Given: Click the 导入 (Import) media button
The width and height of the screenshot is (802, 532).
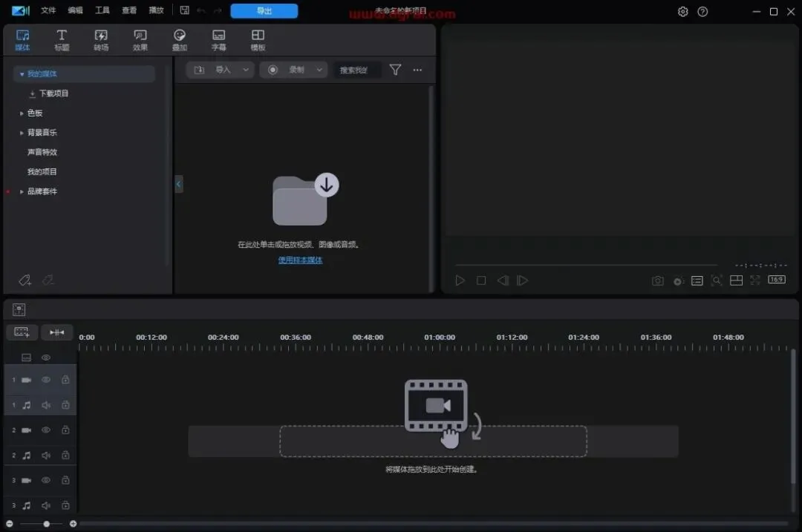Looking at the screenshot, I should [213, 70].
